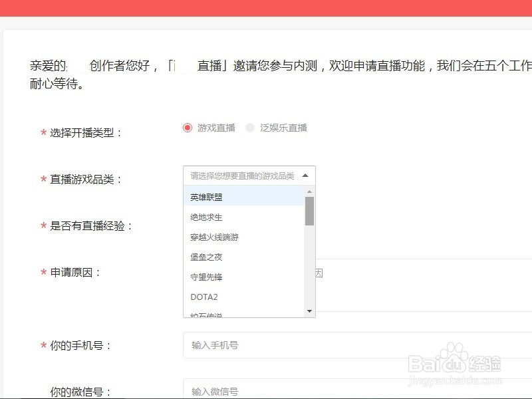Choose 守望先锋 from the game list
The image size is (532, 399).
(x=243, y=277)
